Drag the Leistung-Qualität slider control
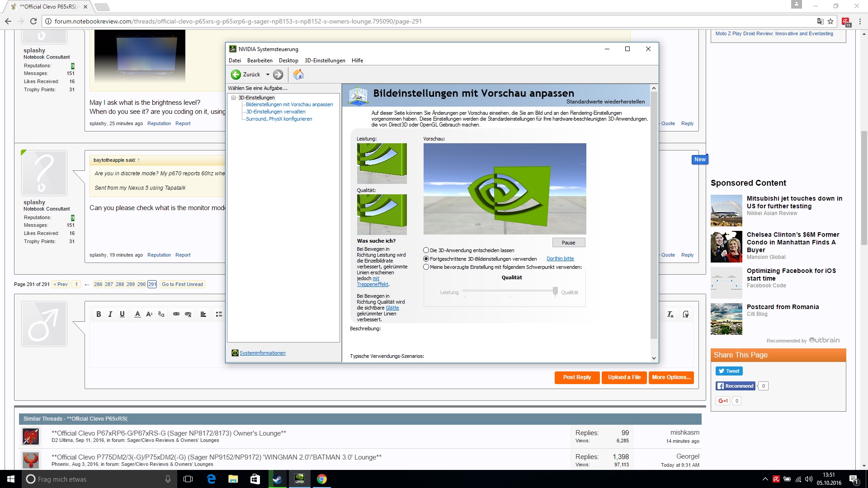This screenshot has height=488, width=868. point(554,291)
